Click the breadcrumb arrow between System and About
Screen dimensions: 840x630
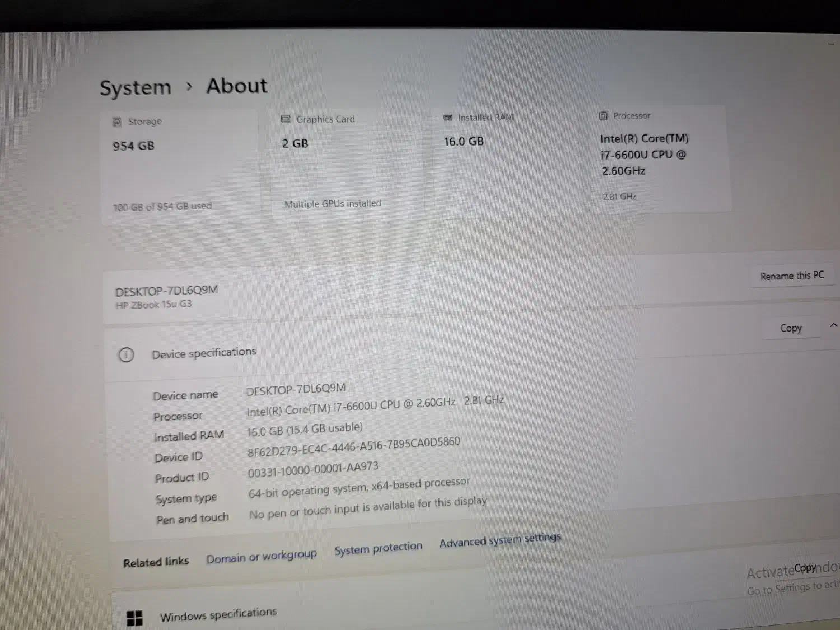coord(189,86)
